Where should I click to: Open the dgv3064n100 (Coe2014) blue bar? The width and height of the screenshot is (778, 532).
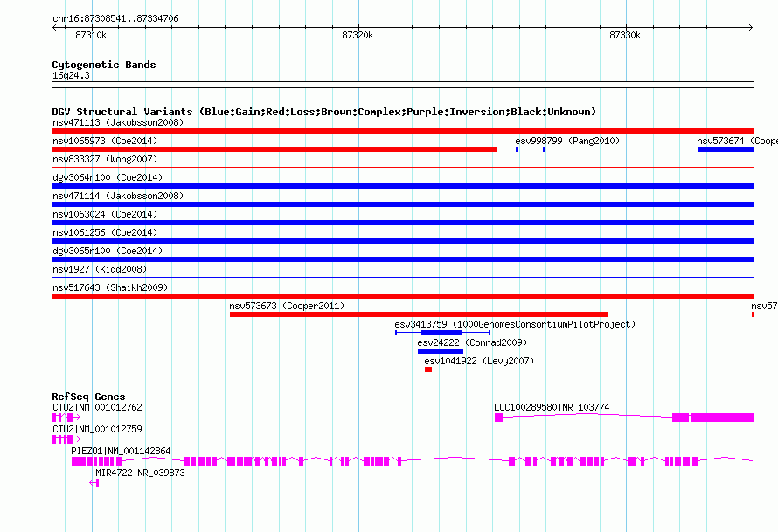402,186
